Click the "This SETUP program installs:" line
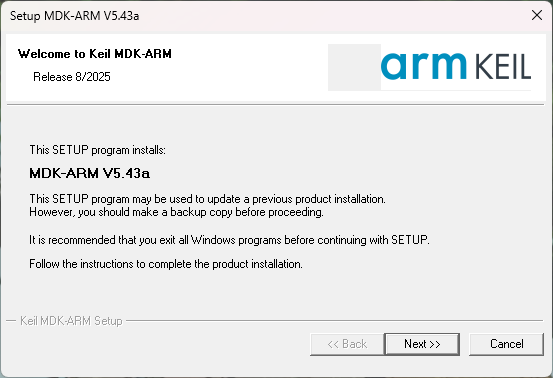 (x=97, y=150)
